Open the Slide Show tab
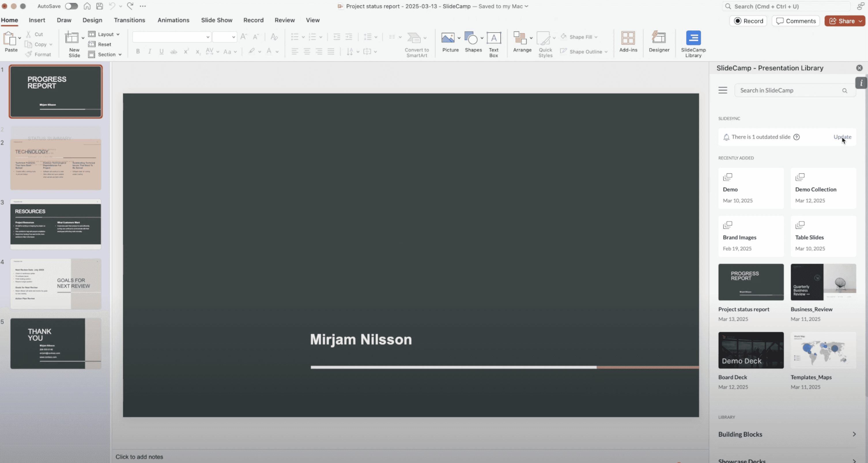The width and height of the screenshot is (868, 463). pyautogui.click(x=217, y=20)
